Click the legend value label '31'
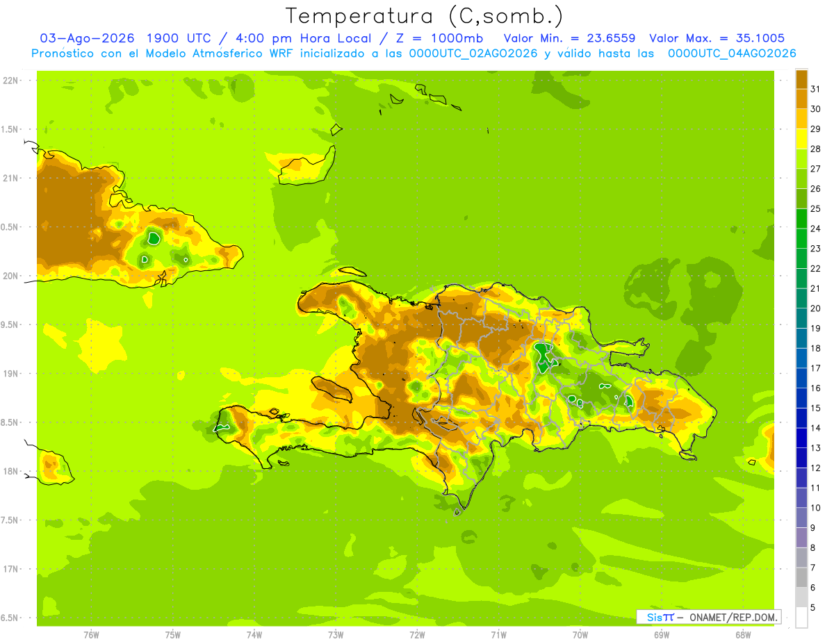The image size is (834, 644). coord(816,89)
